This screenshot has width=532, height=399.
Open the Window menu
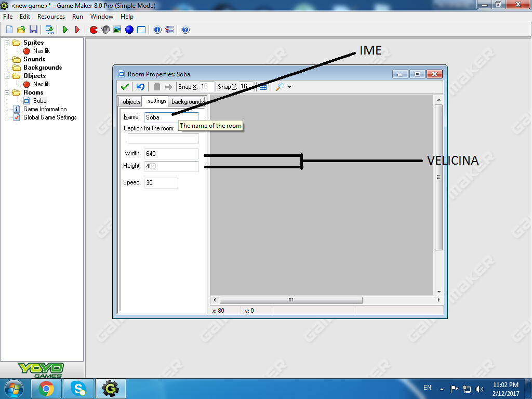(102, 17)
